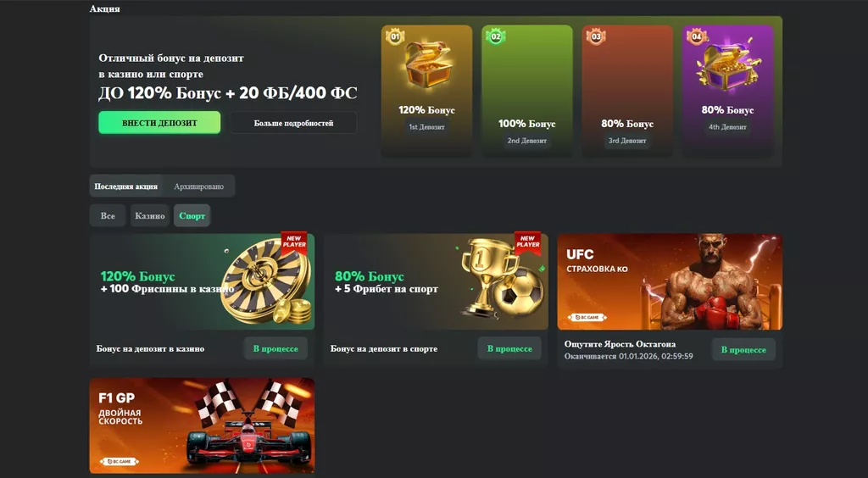Click the BC.GAME logo on the UFC banner
This screenshot has height=478, width=868.
click(587, 318)
